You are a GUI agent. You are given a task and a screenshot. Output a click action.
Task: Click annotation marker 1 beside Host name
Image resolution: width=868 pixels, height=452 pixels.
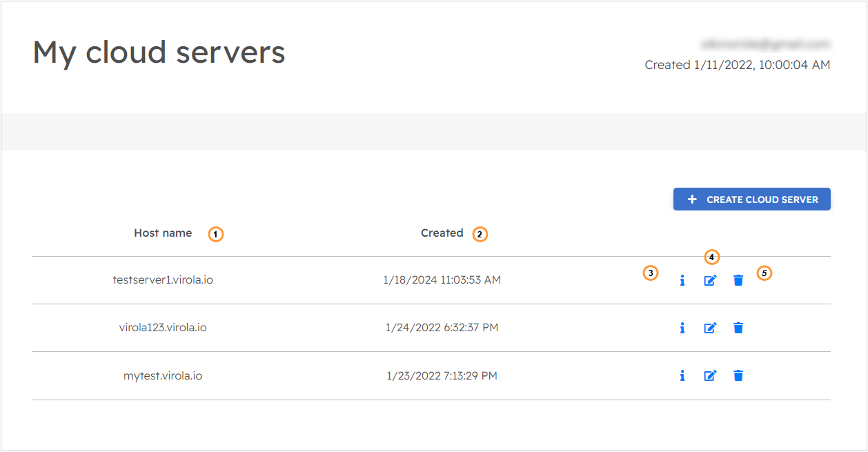pyautogui.click(x=215, y=234)
